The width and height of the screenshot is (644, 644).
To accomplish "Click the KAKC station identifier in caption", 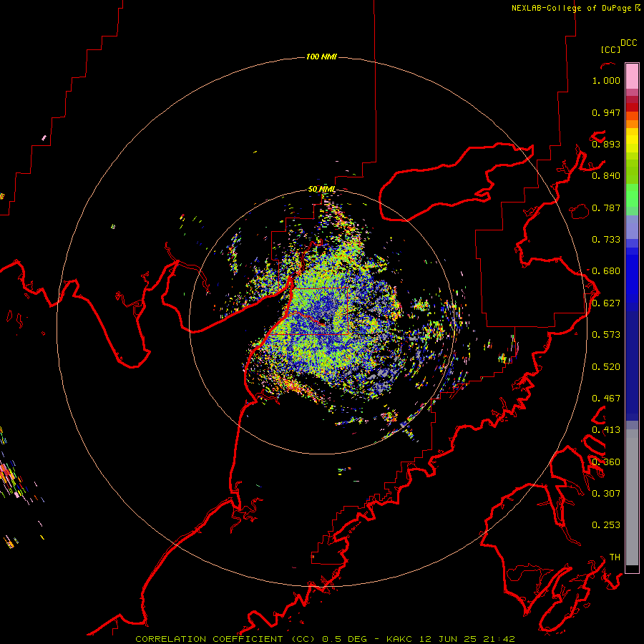I will 399,639.
